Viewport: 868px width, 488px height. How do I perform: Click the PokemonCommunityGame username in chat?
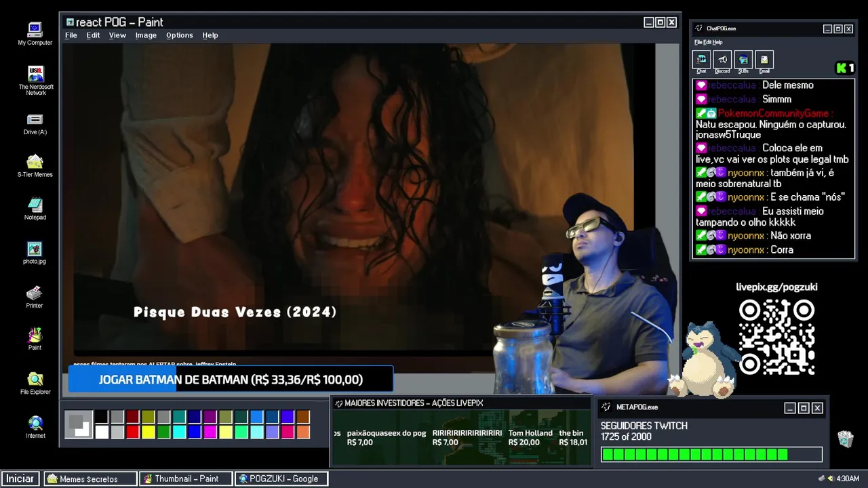pos(773,113)
